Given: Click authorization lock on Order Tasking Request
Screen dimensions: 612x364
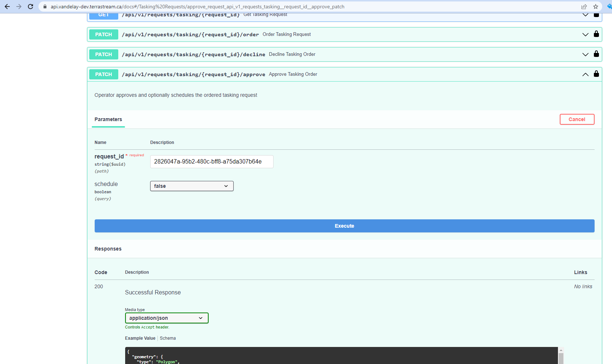Looking at the screenshot, I should [596, 34].
